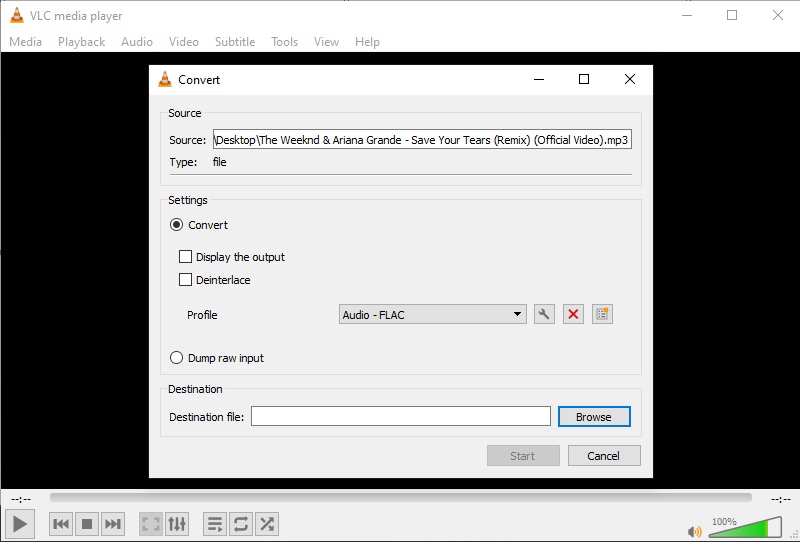Stop playback button
The width and height of the screenshot is (800, 542).
(87, 524)
